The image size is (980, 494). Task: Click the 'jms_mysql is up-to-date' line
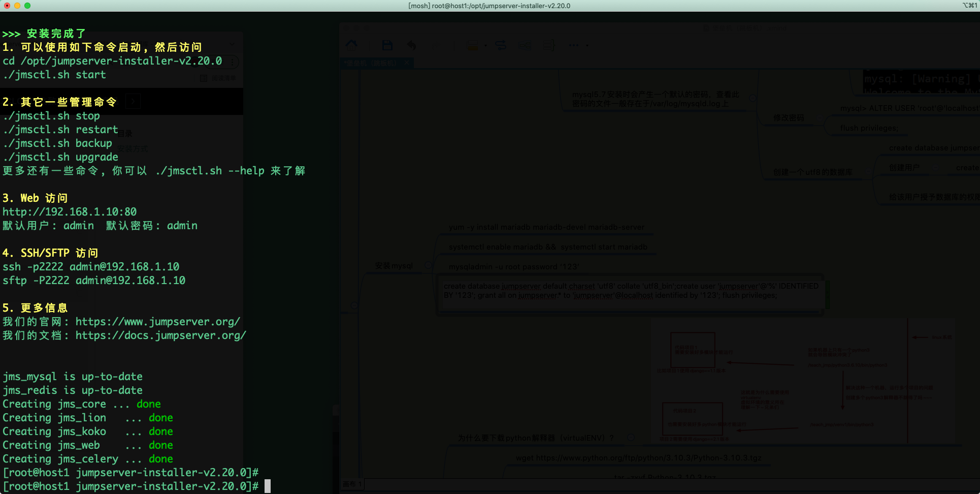pos(73,377)
